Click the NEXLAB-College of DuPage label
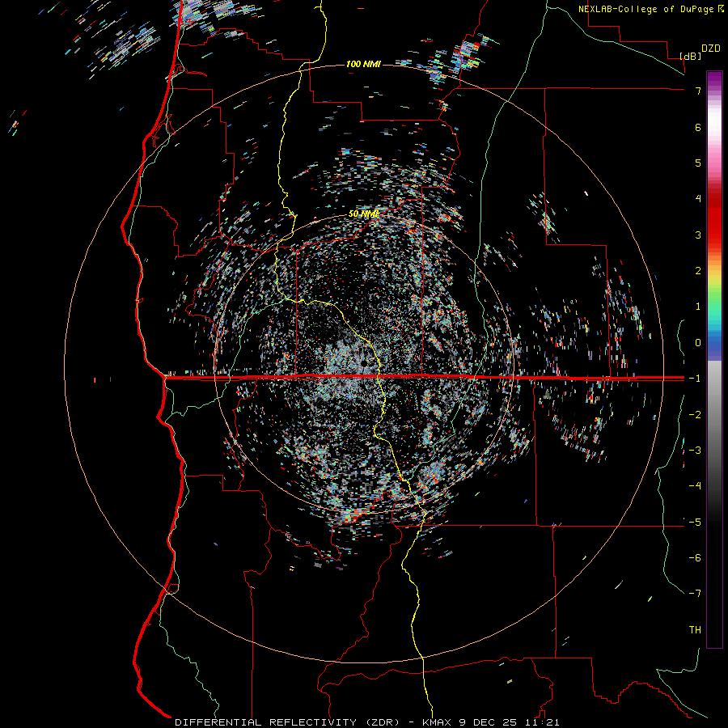 651,9
